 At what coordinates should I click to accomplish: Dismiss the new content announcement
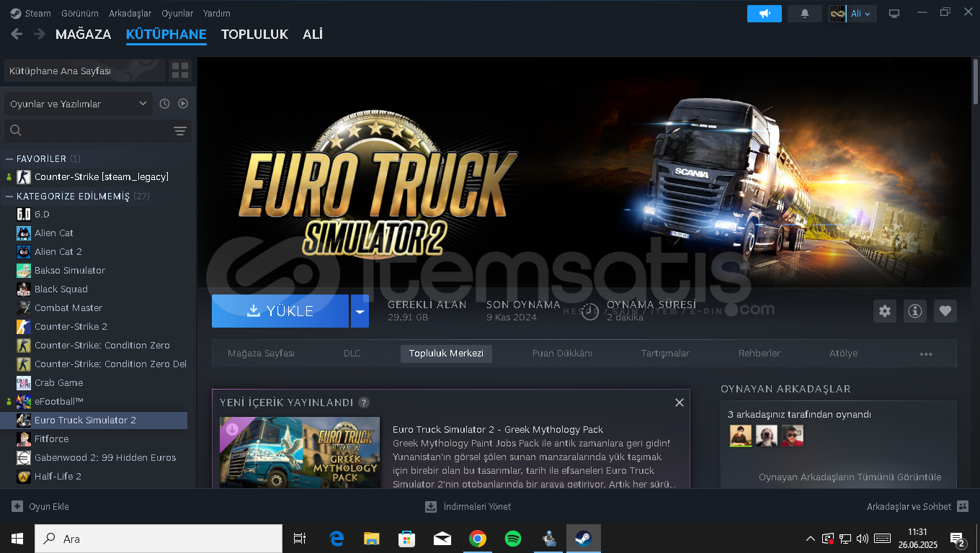pos(679,403)
